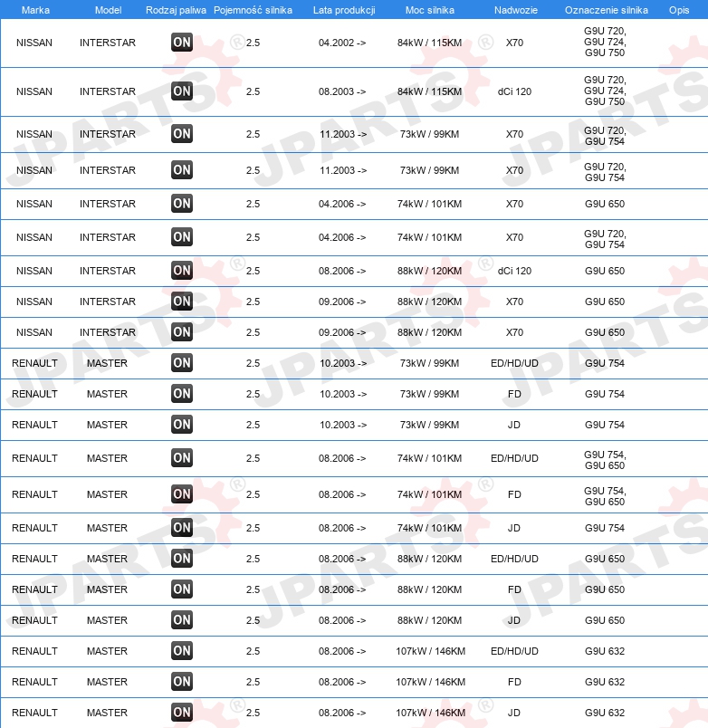
Task: Sort by the Marka column header
Action: 35,10
